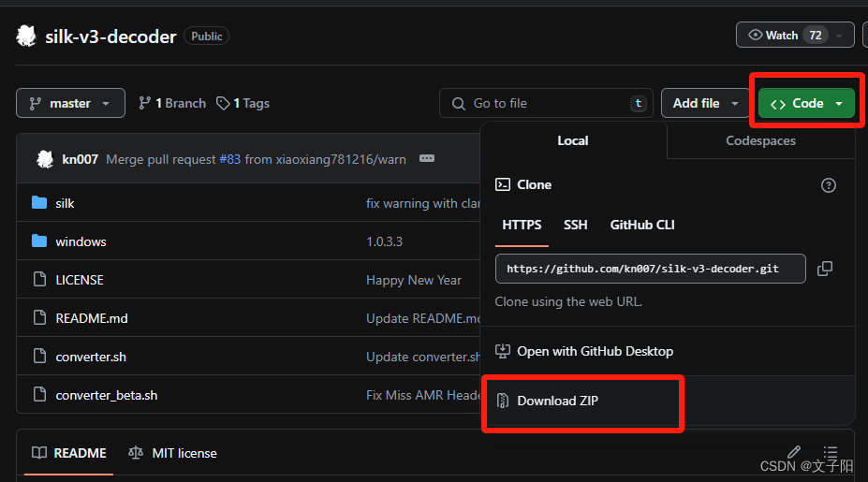Open the LICENSE file
Image resolution: width=868 pixels, height=482 pixels.
(x=80, y=280)
